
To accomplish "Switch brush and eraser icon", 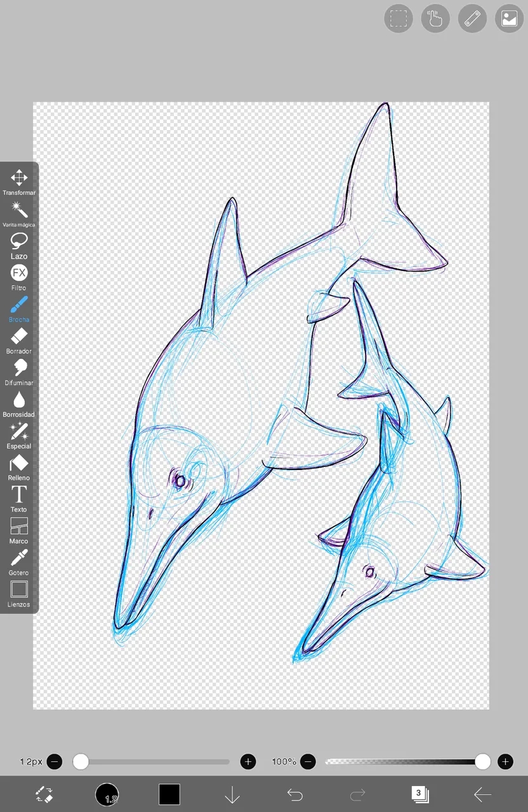I will coord(44,794).
